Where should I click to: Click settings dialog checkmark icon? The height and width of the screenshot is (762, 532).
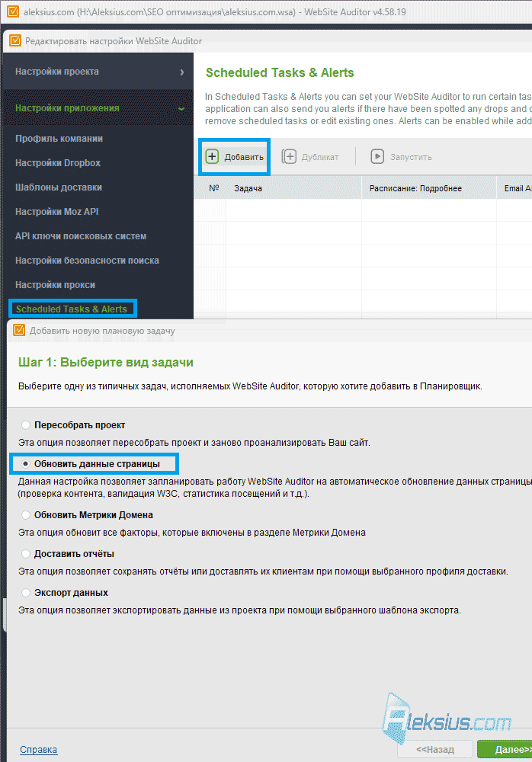[x=15, y=40]
